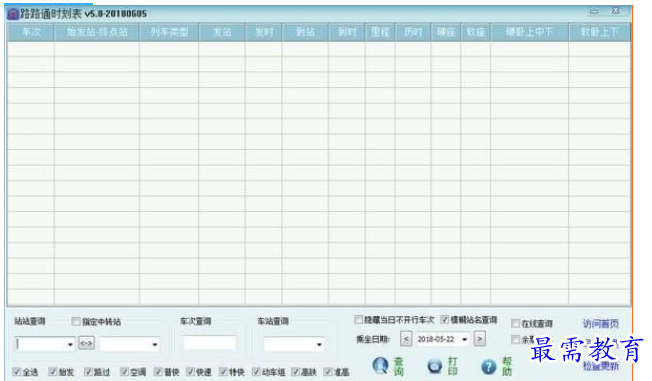Uncheck the 高铁 checkbox

(x=295, y=371)
